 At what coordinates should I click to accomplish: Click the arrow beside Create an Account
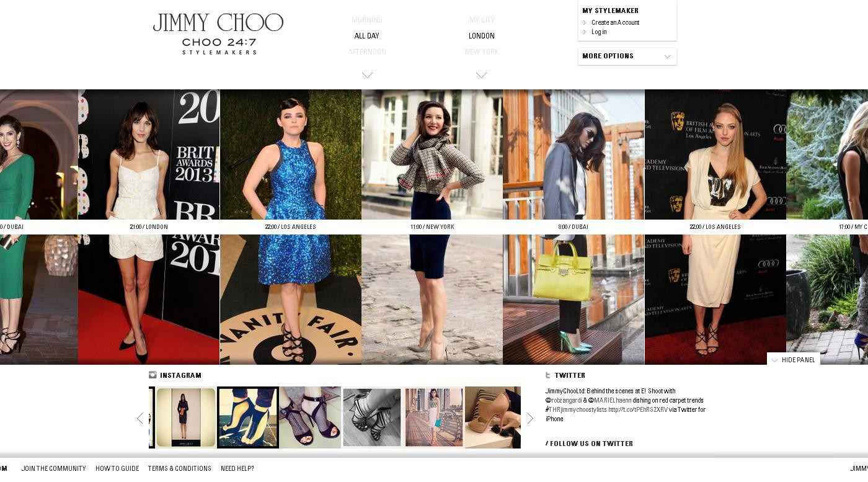pos(585,22)
